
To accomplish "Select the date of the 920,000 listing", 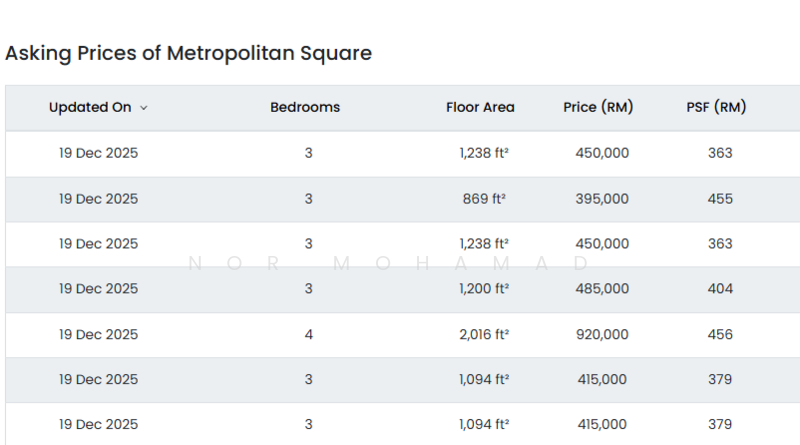I will 98,335.
